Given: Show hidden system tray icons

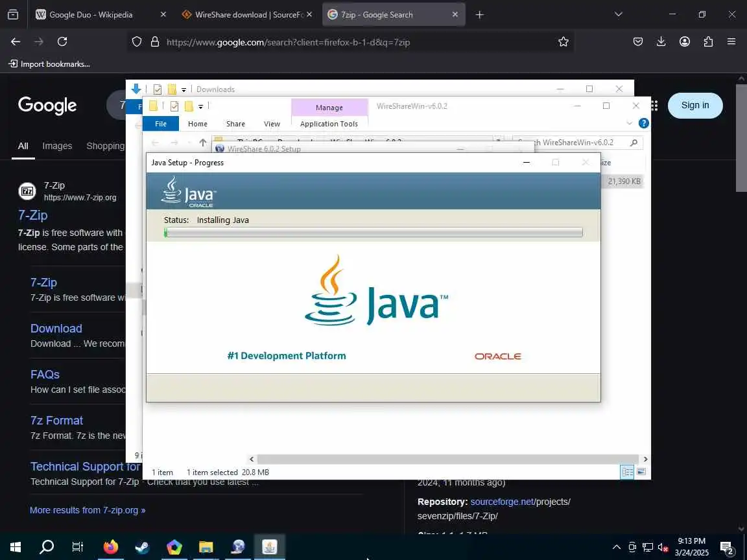Looking at the screenshot, I should 617,547.
